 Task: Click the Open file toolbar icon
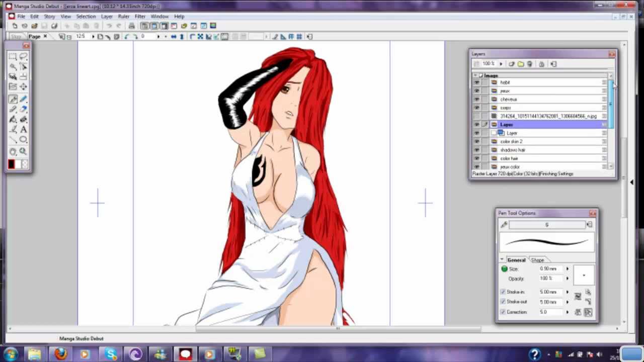[x=34, y=26]
